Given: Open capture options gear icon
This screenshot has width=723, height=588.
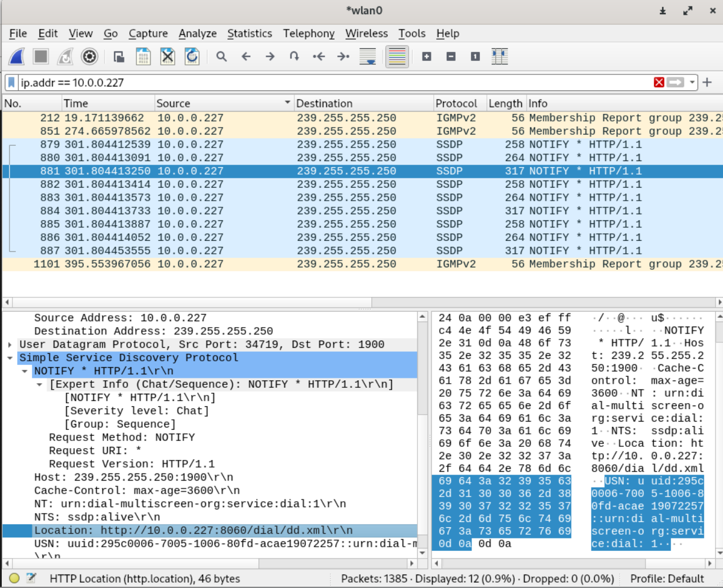Looking at the screenshot, I should [x=89, y=57].
